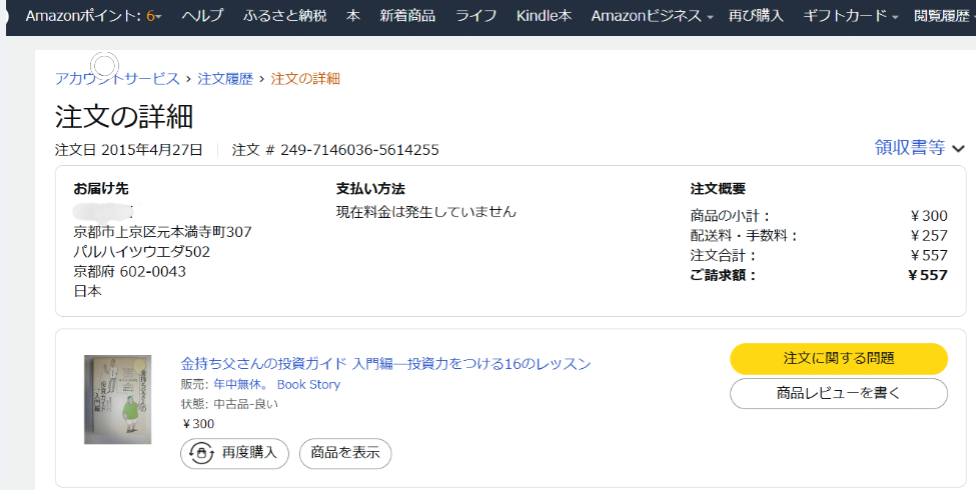This screenshot has height=490, width=976.
Task: Select the 本 navigation item
Action: coord(353,16)
